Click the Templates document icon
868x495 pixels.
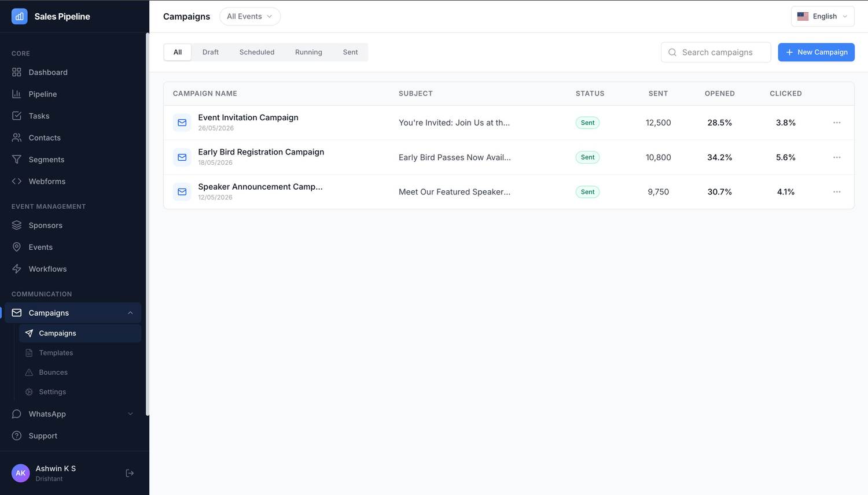pyautogui.click(x=29, y=353)
